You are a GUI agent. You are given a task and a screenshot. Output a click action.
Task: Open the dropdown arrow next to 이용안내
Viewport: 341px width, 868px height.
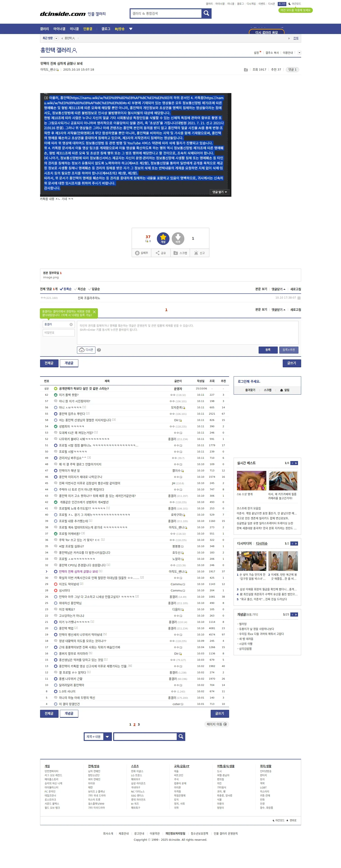point(299,53)
